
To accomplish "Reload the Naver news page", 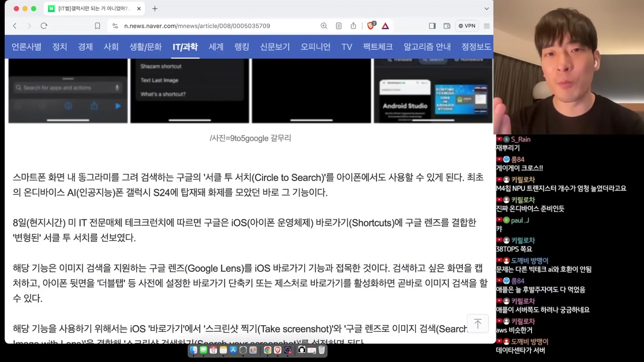I will [x=44, y=26].
